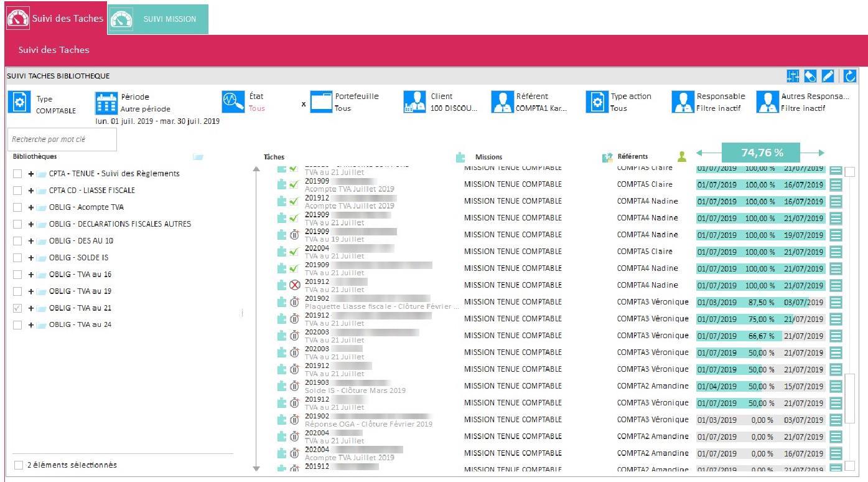Open the Période calendar icon
This screenshot has height=482, width=868.
106,103
